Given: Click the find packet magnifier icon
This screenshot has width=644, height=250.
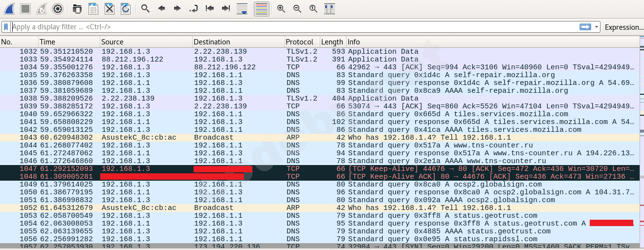Looking at the screenshot, I should (145, 8).
